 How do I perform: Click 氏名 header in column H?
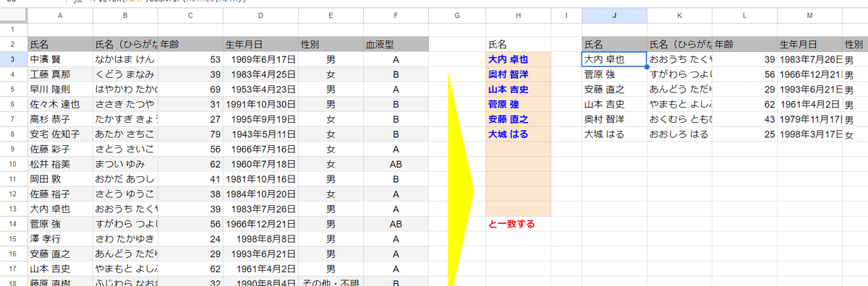pos(519,44)
